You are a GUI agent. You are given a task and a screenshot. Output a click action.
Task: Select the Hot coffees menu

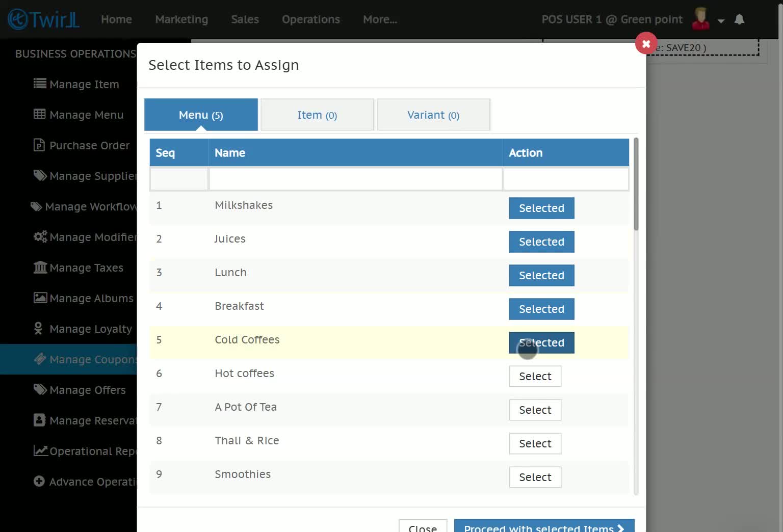coord(535,376)
